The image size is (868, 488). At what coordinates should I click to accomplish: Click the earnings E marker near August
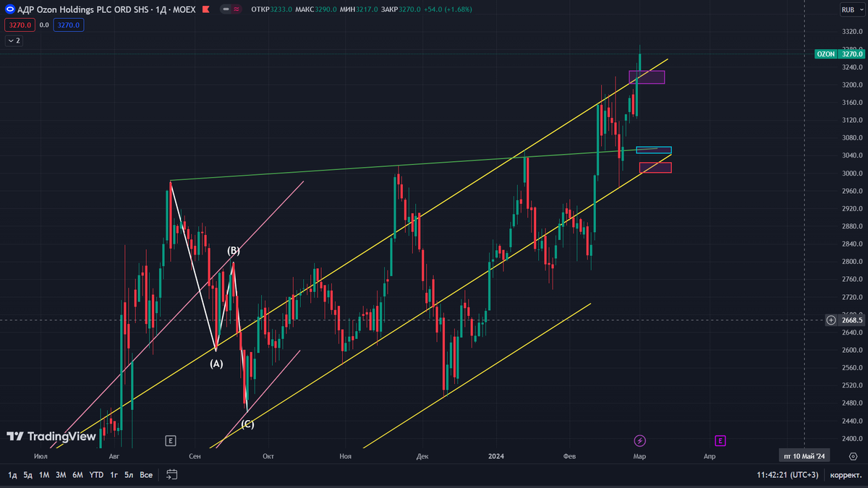point(171,440)
